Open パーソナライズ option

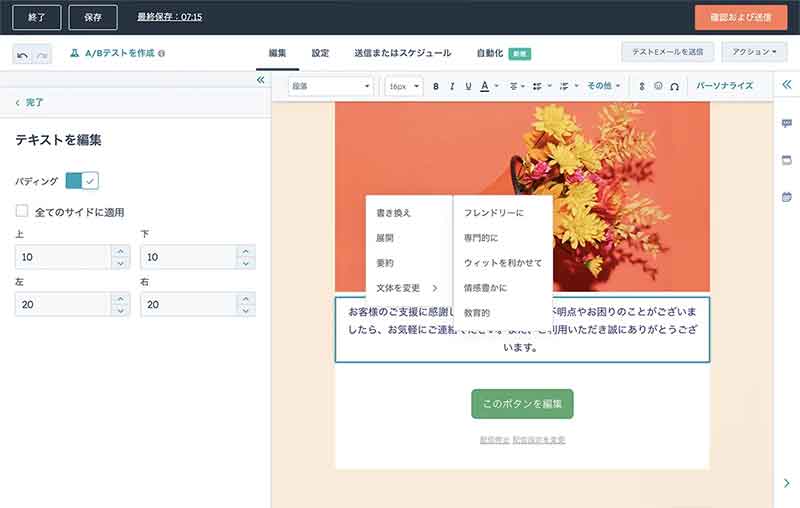point(724,86)
